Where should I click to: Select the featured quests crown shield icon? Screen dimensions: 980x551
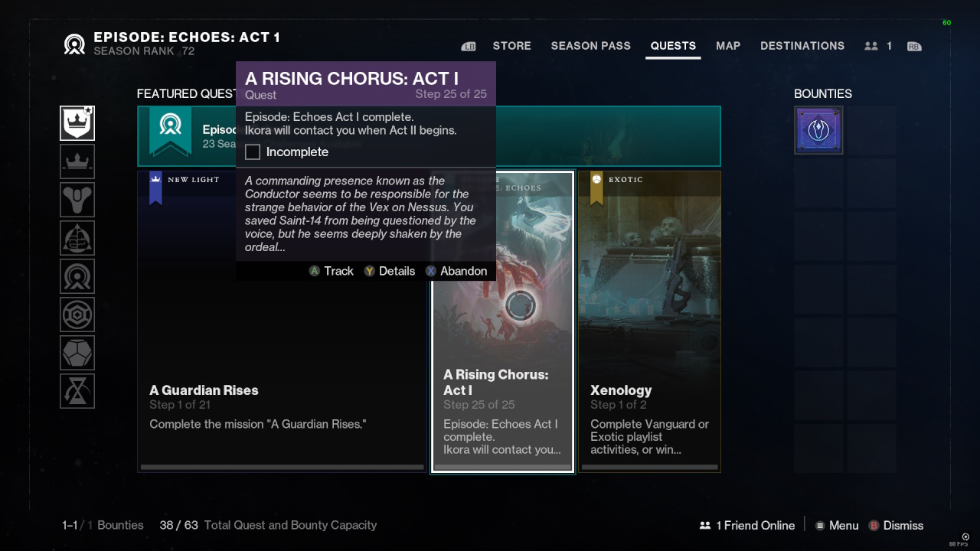point(77,123)
